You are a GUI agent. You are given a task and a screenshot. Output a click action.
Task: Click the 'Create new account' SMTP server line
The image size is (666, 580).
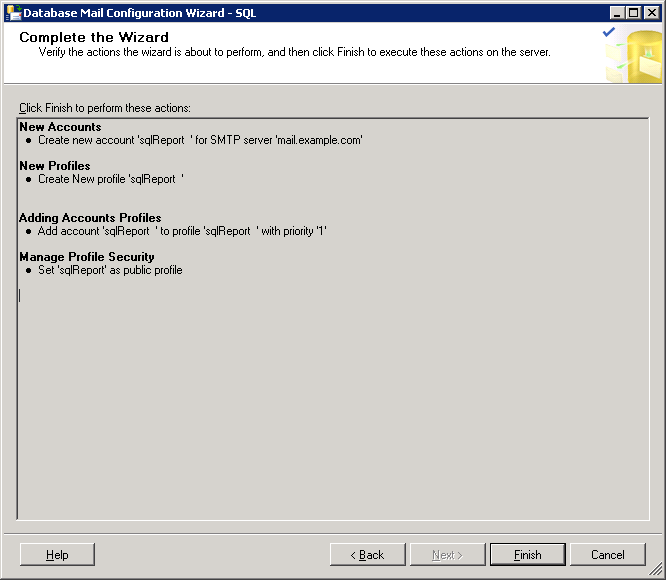coord(200,140)
